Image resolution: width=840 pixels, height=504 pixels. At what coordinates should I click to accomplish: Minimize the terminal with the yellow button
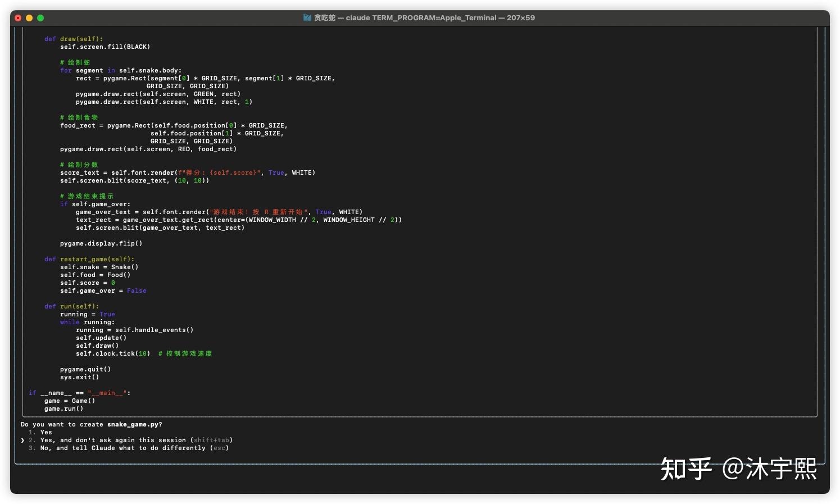click(29, 18)
